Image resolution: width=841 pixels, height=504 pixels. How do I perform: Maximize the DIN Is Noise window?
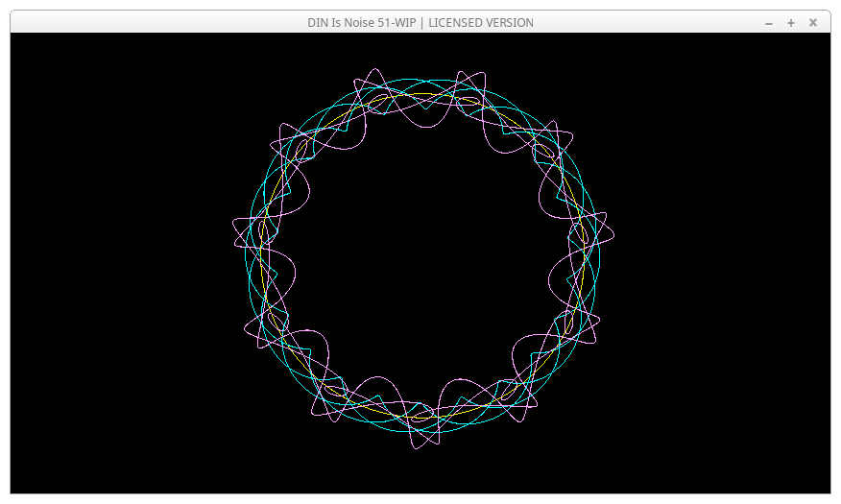(x=791, y=23)
